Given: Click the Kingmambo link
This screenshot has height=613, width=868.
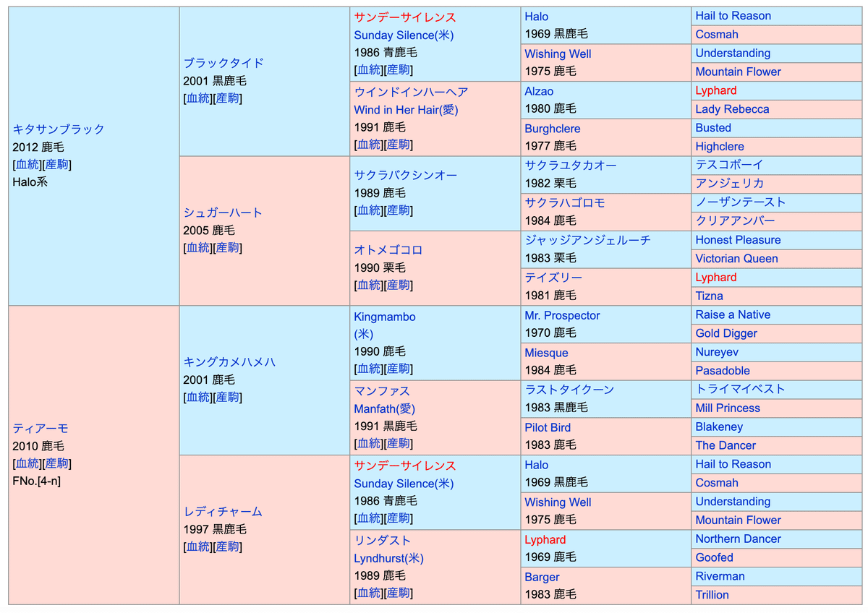Looking at the screenshot, I should pos(385,317).
